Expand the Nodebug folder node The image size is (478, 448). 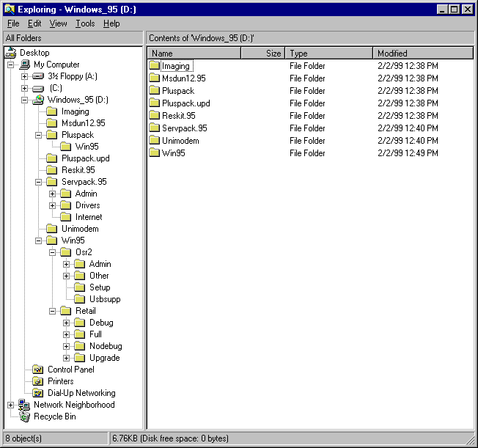coord(66,346)
